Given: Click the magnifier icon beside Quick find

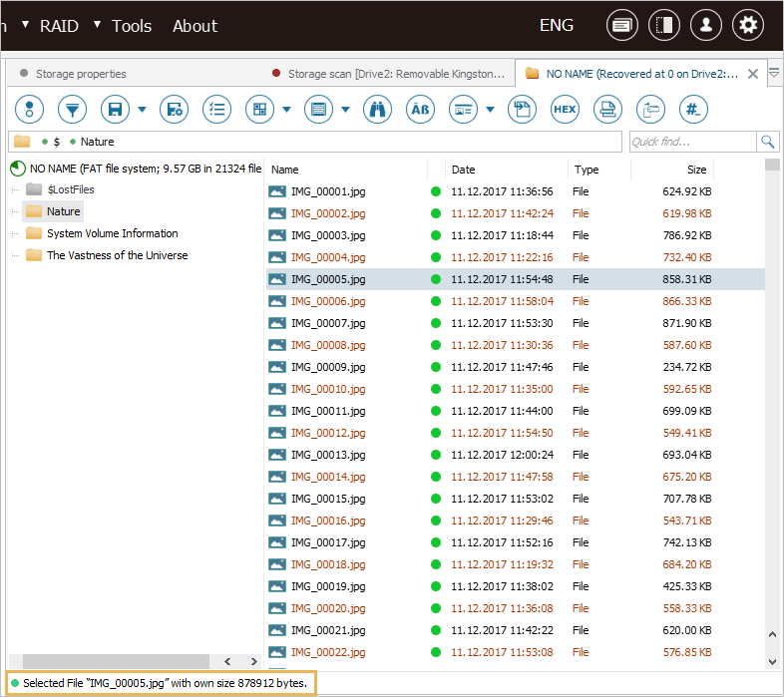Looking at the screenshot, I should pos(767,142).
